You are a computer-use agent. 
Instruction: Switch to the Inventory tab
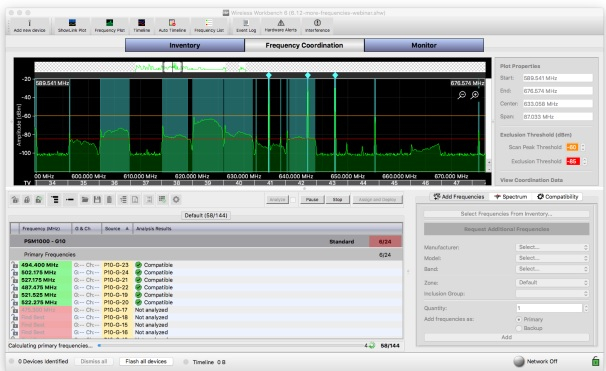tap(185, 45)
